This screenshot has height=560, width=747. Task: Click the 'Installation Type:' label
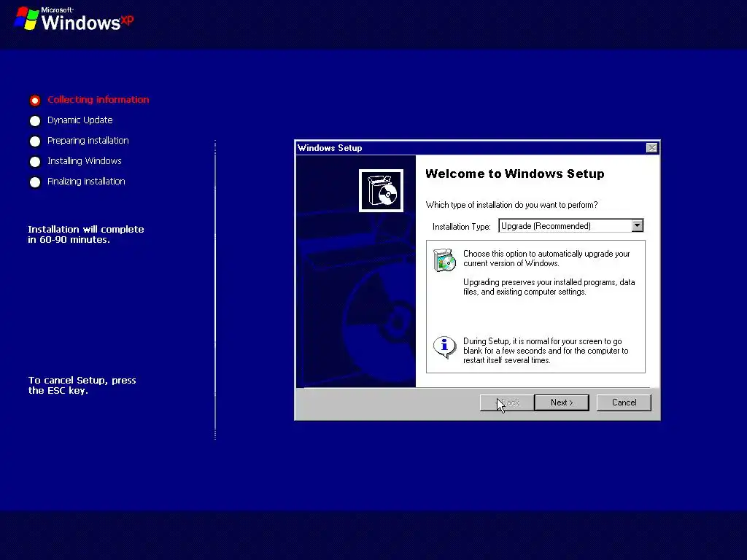[461, 227]
